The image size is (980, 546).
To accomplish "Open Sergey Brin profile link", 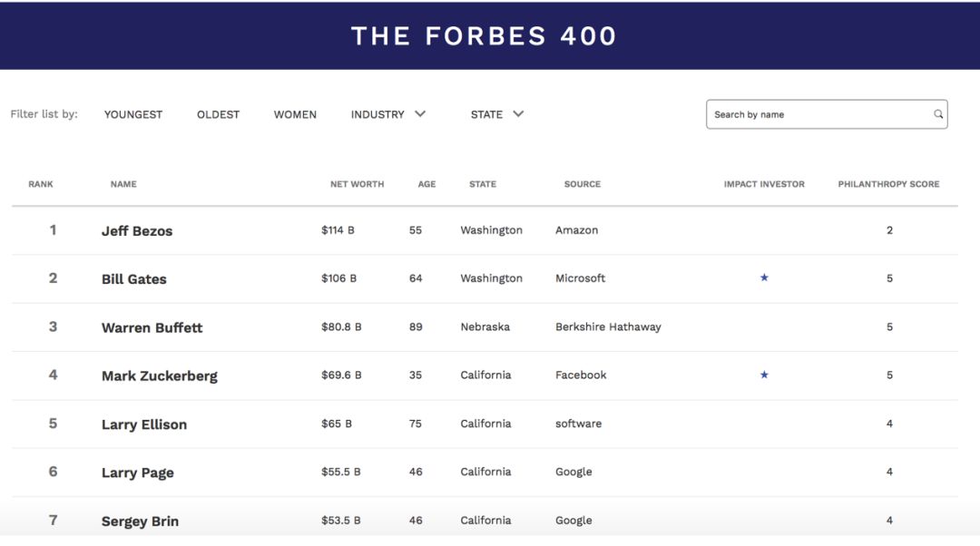I will tap(140, 521).
